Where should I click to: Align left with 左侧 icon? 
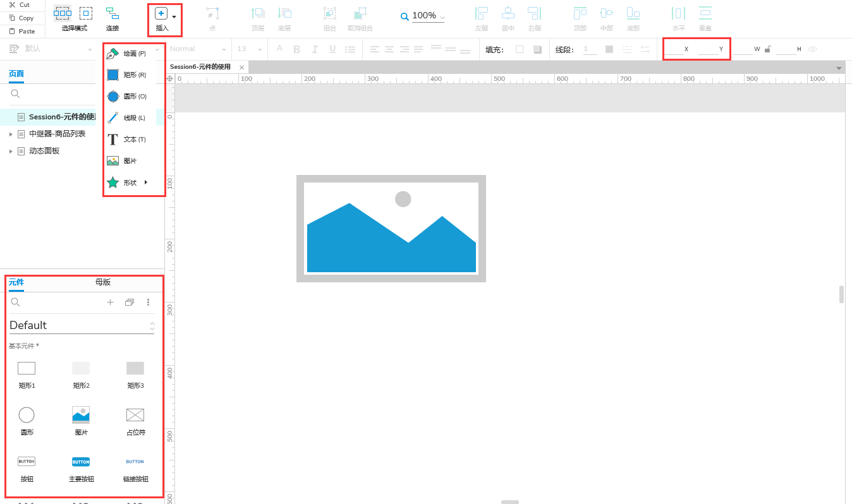point(482,13)
